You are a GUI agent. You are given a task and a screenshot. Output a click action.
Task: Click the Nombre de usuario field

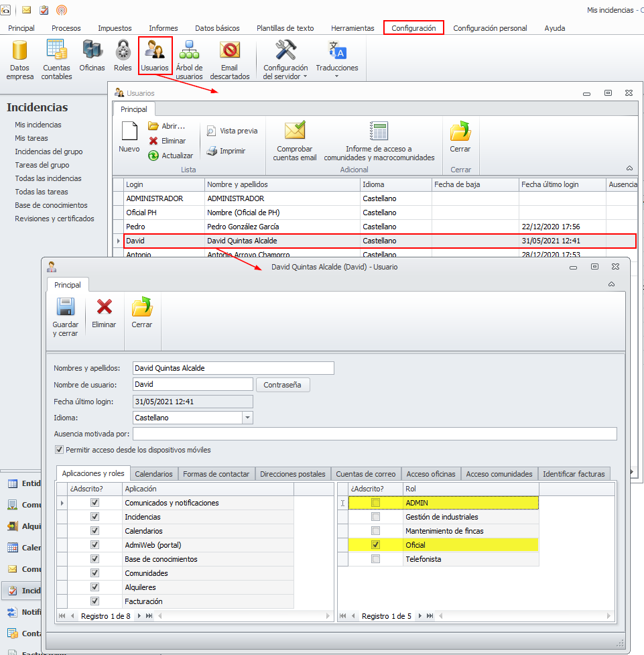click(193, 384)
